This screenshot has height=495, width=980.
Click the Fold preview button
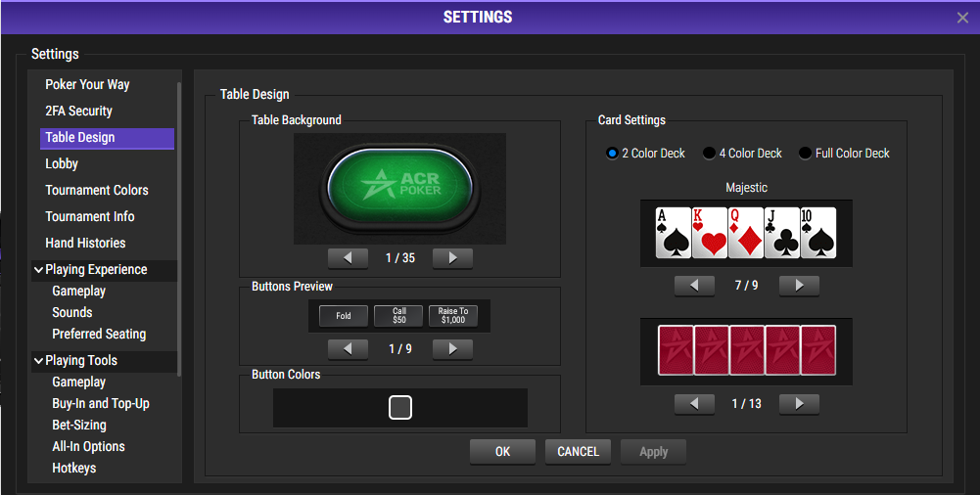click(343, 316)
